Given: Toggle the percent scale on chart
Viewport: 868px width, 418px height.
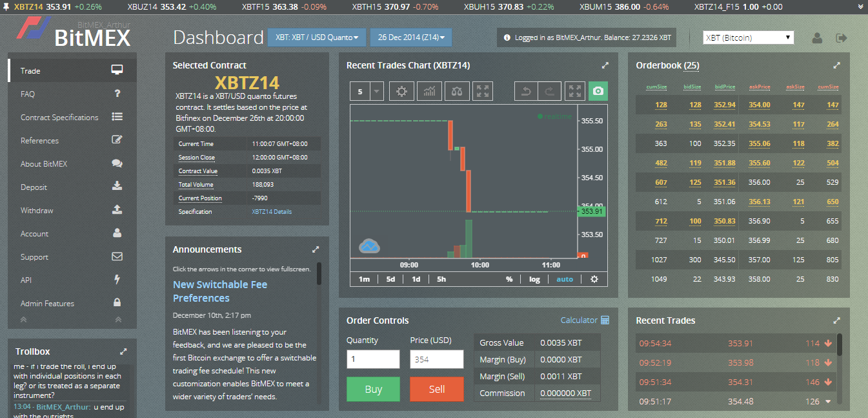Looking at the screenshot, I should pos(509,279).
